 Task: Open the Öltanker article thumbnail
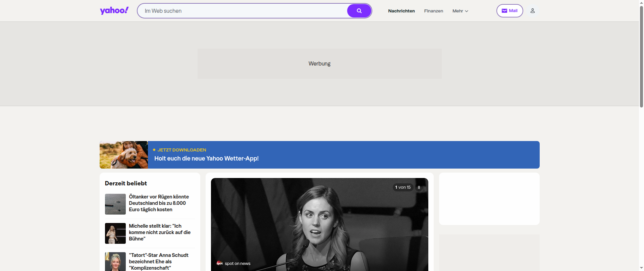(x=115, y=204)
